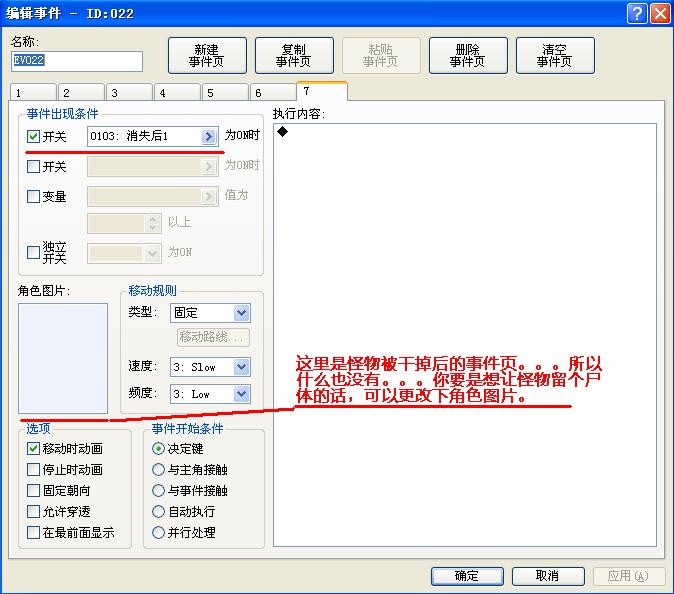Switch to event page tab 2
Viewport: 674px width, 594px height.
(81, 92)
